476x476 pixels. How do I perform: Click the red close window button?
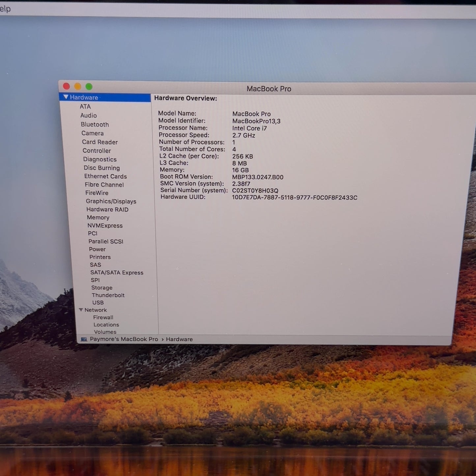[66, 86]
